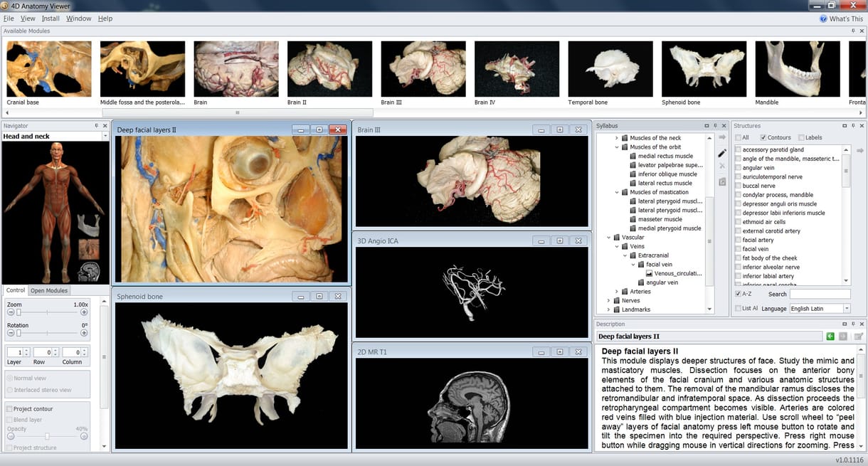Open the File menu
Viewport: 868px width, 466px height.
click(x=9, y=18)
